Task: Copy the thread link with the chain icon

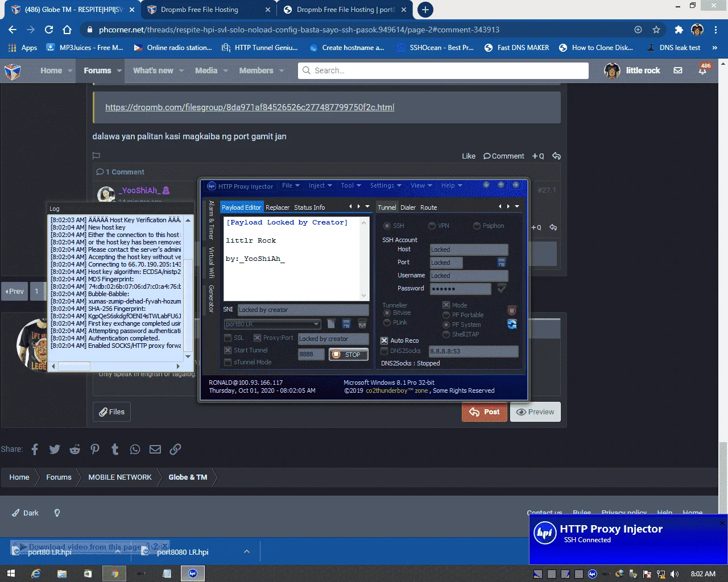Action: (x=175, y=450)
